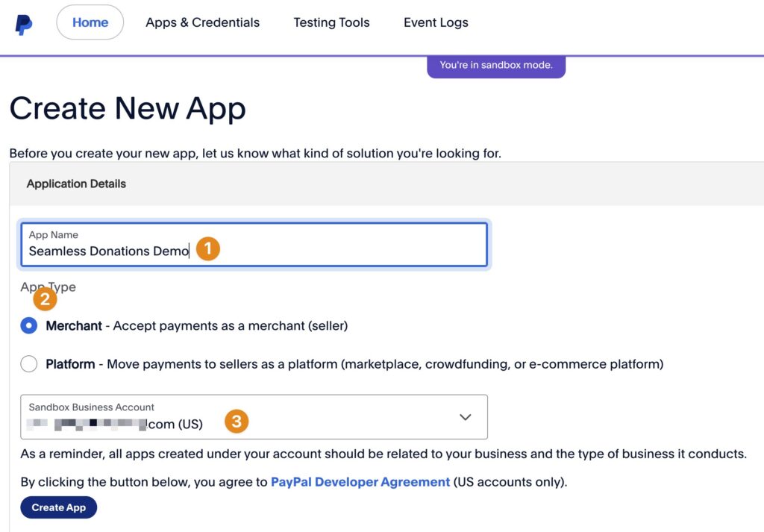Select the Platform radio button
The height and width of the screenshot is (532, 764).
tap(29, 364)
